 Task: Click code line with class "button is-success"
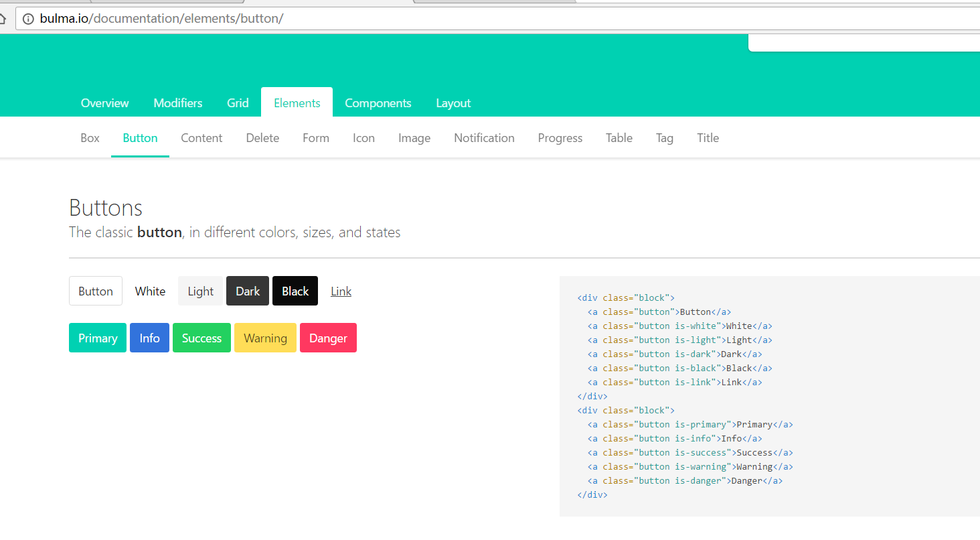(x=690, y=452)
